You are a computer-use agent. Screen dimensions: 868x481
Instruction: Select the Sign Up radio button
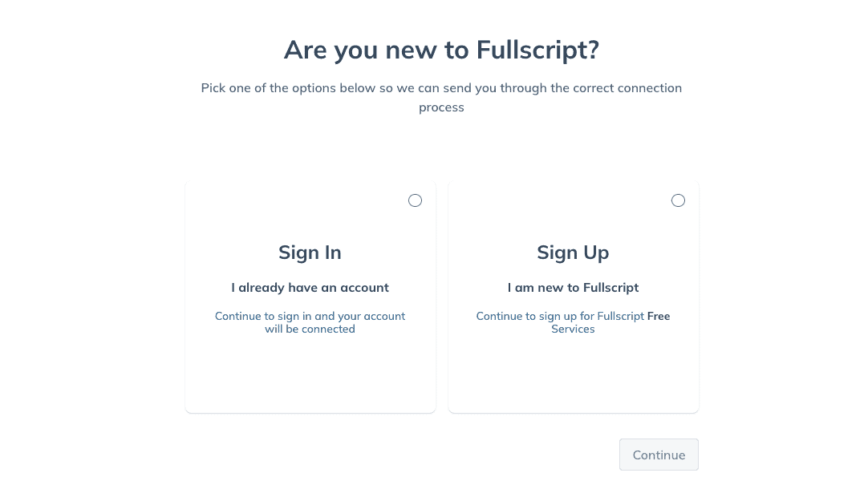click(x=678, y=200)
